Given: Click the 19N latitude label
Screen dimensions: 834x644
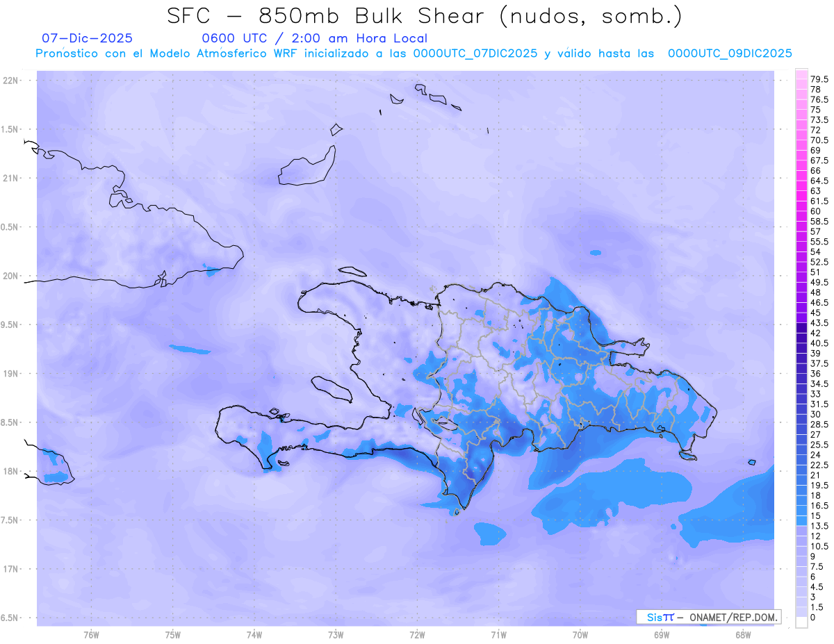Looking at the screenshot, I should coord(11,374).
